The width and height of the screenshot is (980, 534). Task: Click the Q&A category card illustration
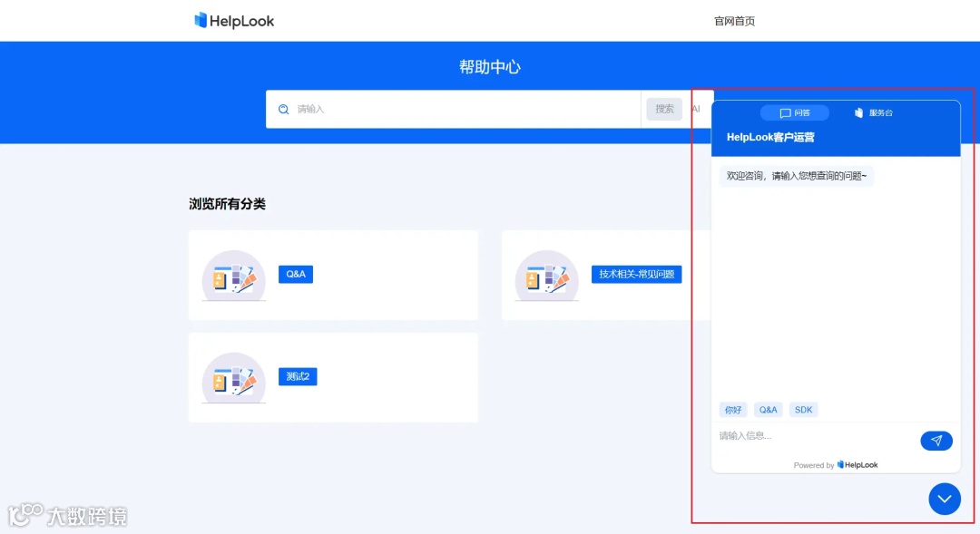(233, 275)
